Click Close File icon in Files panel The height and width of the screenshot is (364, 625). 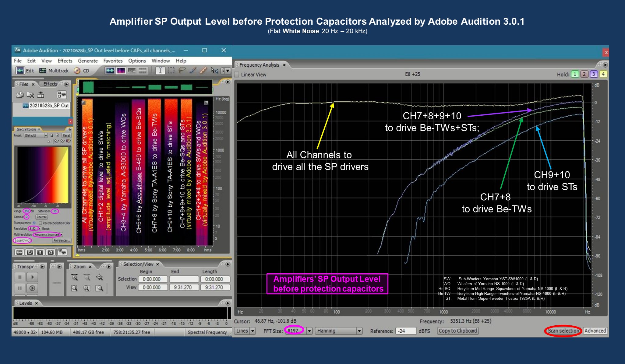(30, 95)
